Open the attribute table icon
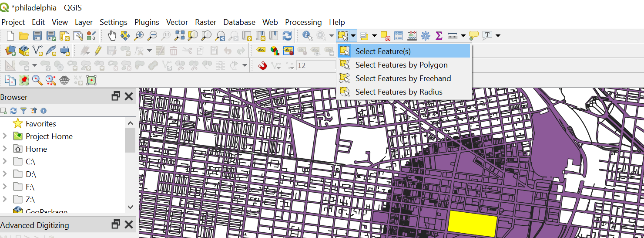This screenshot has height=238, width=644. tap(399, 36)
